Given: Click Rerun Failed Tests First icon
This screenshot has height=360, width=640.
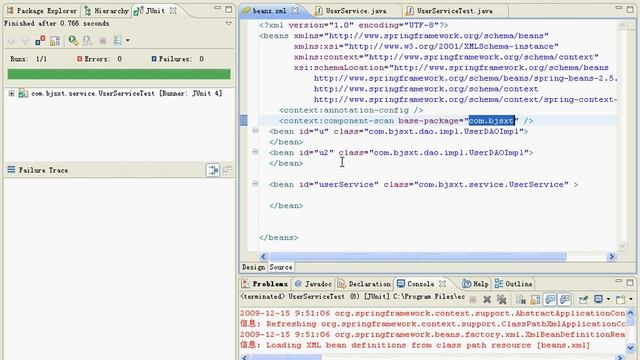Looking at the screenshot, I should [x=87, y=41].
